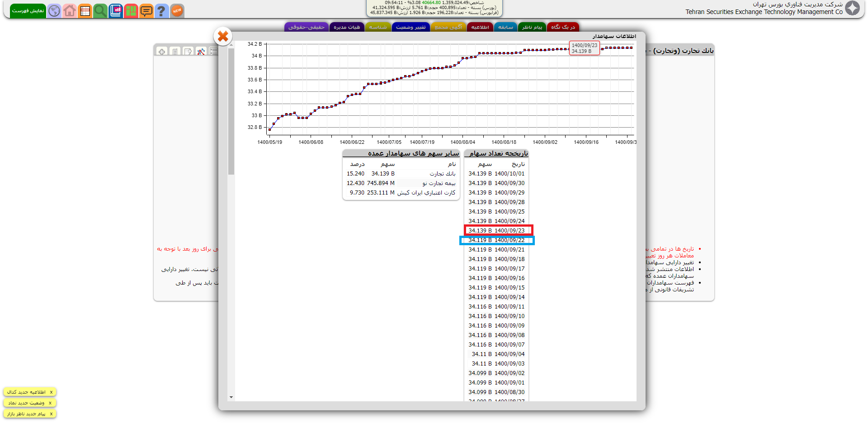Select the 1400/09/28 history row
This screenshot has width=868, height=423.
(x=496, y=202)
